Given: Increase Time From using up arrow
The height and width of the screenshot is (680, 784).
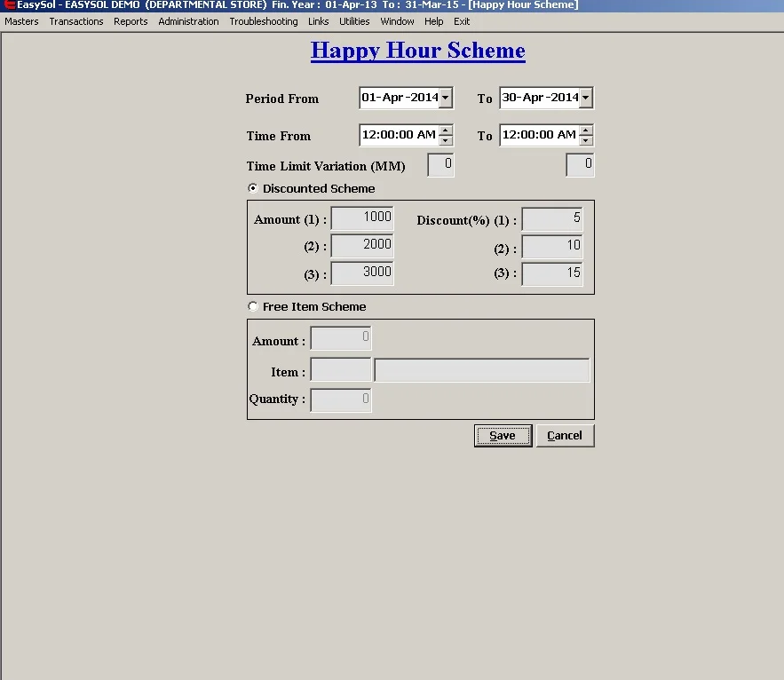Looking at the screenshot, I should coord(446,130).
